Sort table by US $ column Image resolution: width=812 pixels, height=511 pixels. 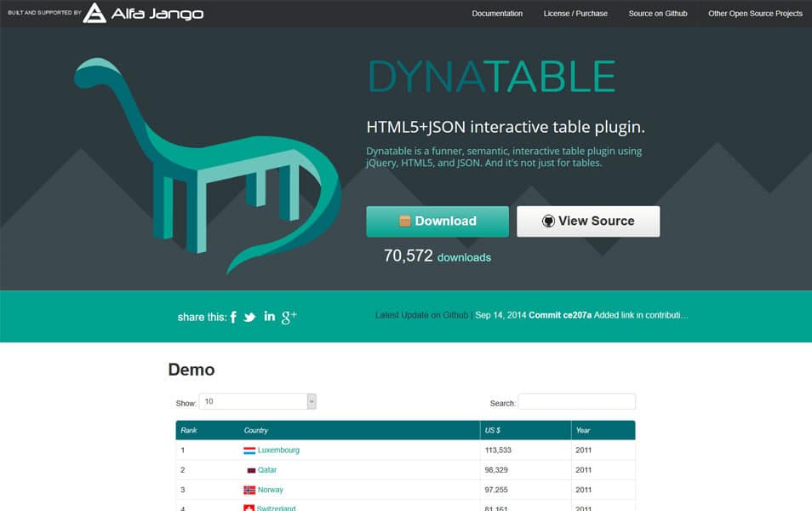pos(493,430)
